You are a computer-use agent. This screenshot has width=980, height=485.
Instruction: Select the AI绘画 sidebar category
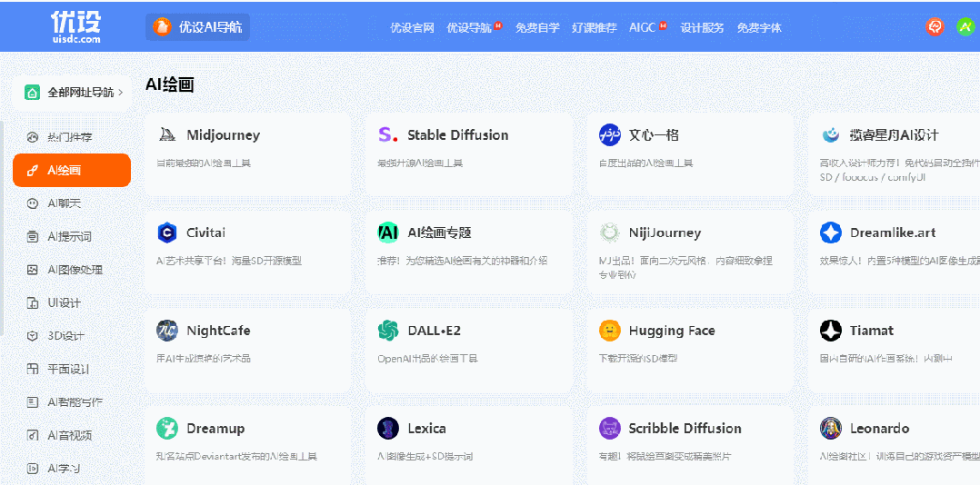tap(72, 171)
